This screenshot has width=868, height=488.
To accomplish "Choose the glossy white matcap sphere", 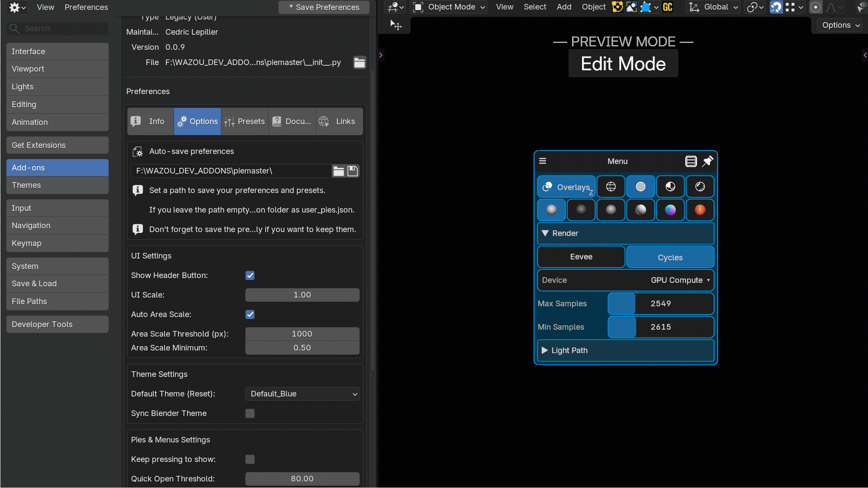I will [641, 210].
